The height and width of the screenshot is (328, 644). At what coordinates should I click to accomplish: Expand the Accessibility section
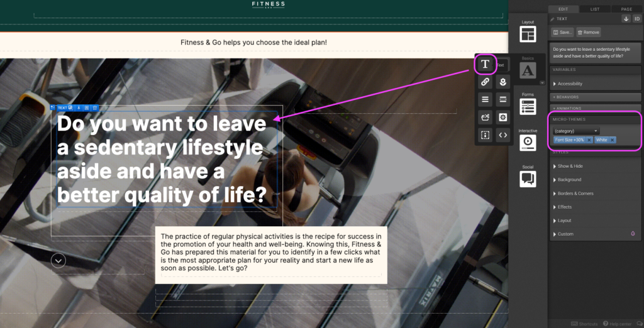570,84
